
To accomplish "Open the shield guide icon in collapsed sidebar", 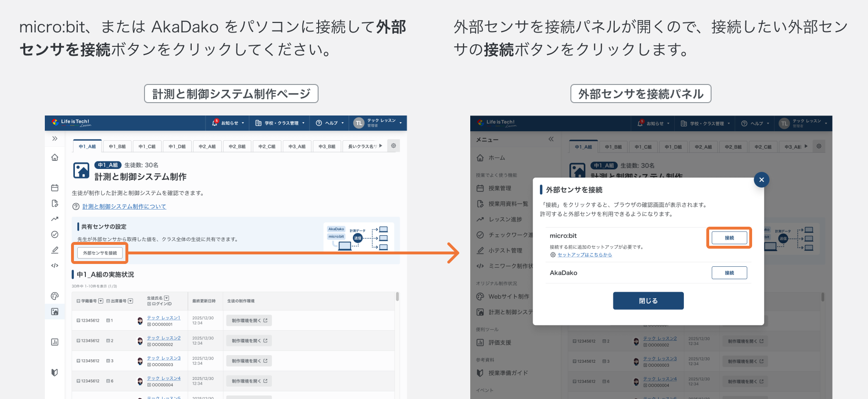I will click(x=55, y=372).
